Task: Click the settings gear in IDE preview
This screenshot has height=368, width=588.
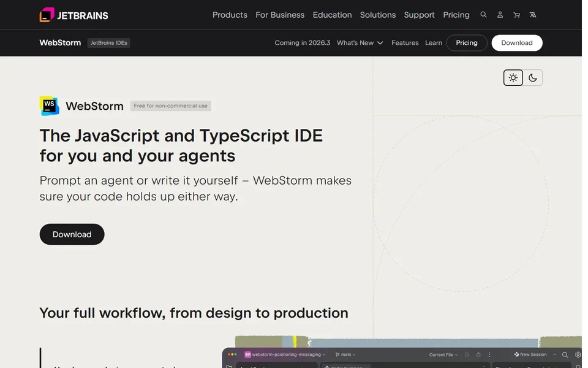Action: click(x=578, y=355)
